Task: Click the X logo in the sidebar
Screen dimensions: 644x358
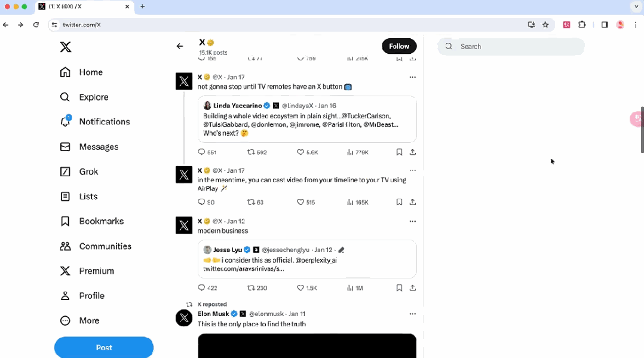Action: [x=66, y=47]
